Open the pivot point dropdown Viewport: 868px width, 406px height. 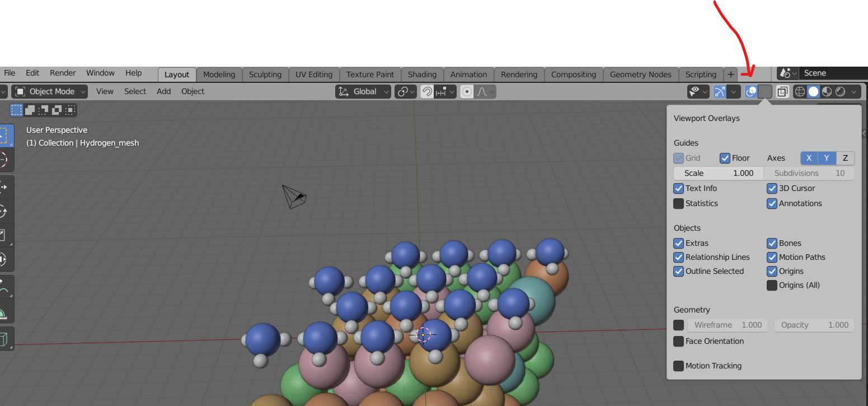point(406,91)
